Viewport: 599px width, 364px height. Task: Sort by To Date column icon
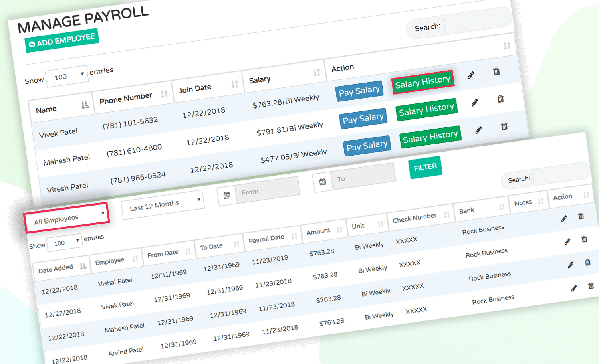(x=236, y=244)
